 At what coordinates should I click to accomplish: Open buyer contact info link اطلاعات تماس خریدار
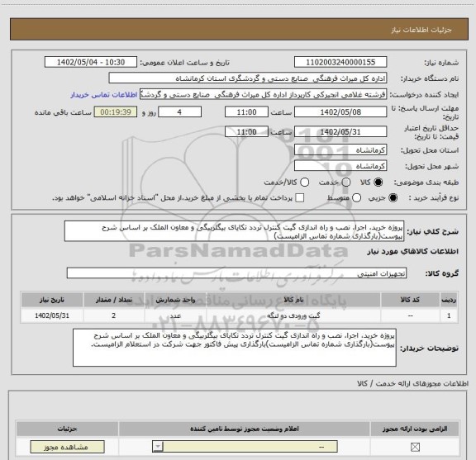click(104, 95)
